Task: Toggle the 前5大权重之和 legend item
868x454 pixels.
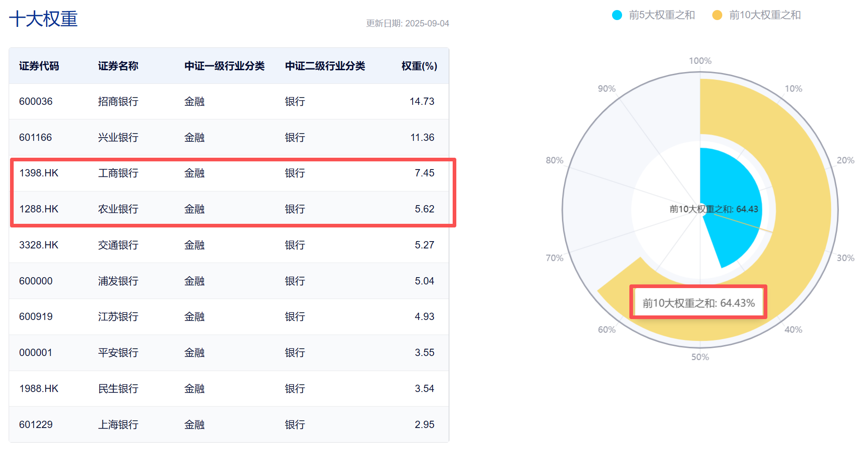Action: 654,15
